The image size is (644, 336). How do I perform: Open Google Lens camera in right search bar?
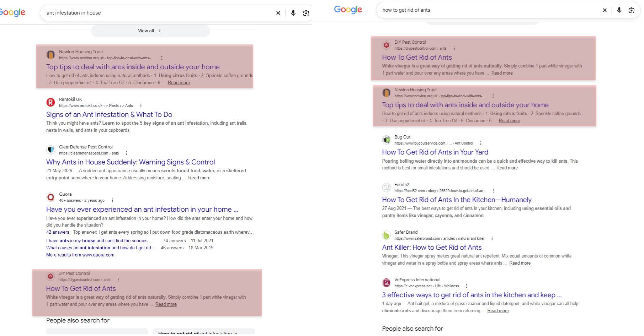(632, 10)
